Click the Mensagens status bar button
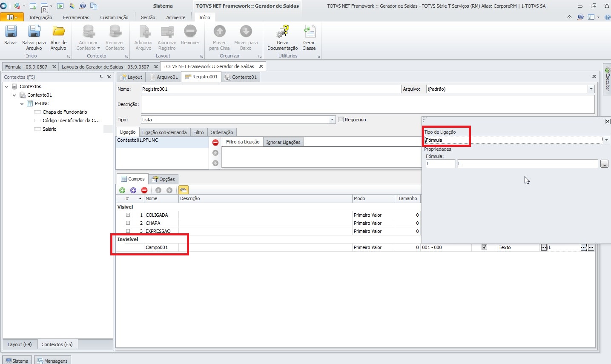 52,361
